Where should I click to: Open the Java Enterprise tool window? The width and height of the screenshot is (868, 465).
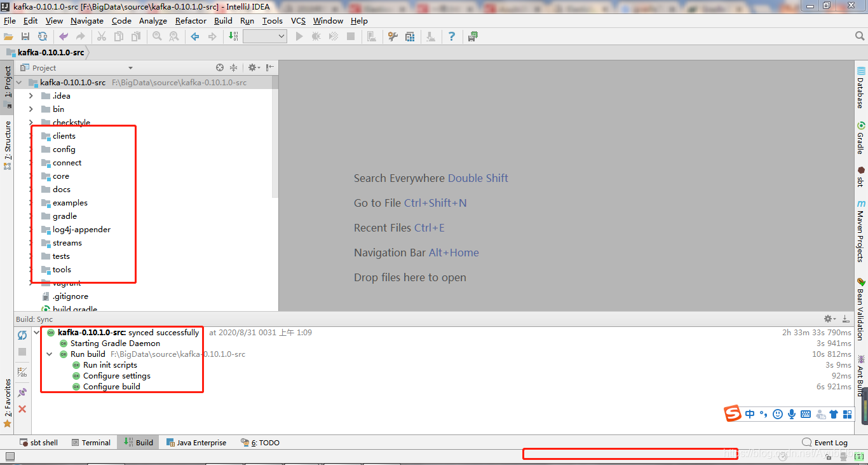pos(196,443)
